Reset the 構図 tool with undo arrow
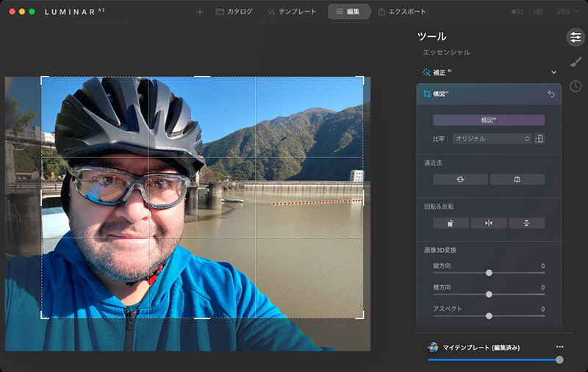Screen dimensions: 588x372 [551, 94]
